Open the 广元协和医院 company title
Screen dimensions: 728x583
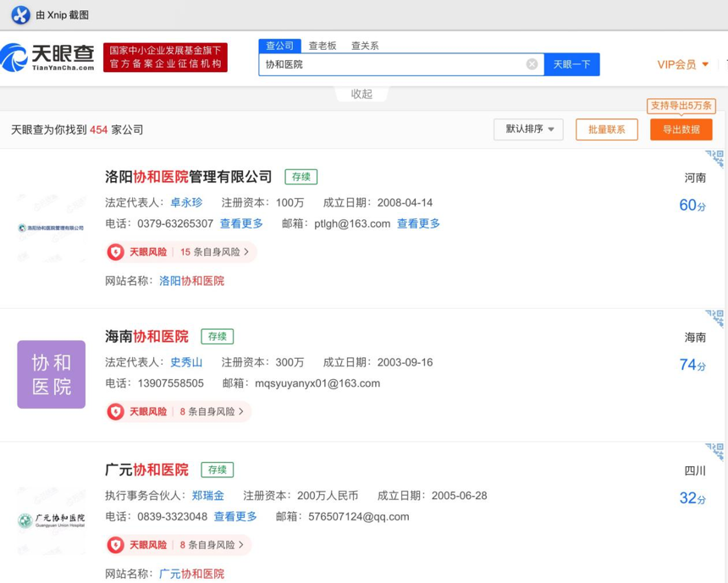[x=146, y=470]
